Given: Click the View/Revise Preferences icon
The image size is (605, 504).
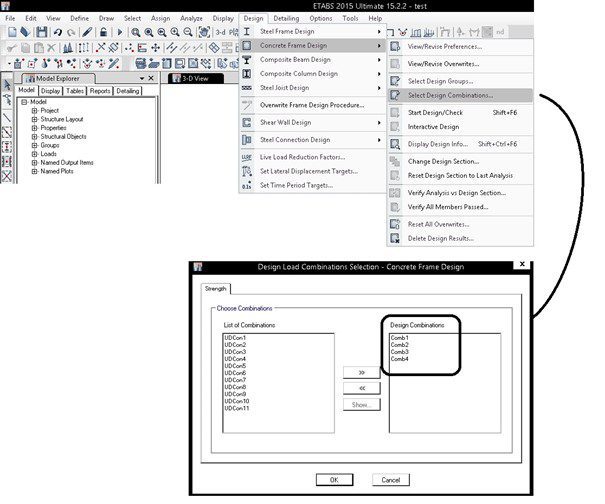Looking at the screenshot, I should 395,47.
